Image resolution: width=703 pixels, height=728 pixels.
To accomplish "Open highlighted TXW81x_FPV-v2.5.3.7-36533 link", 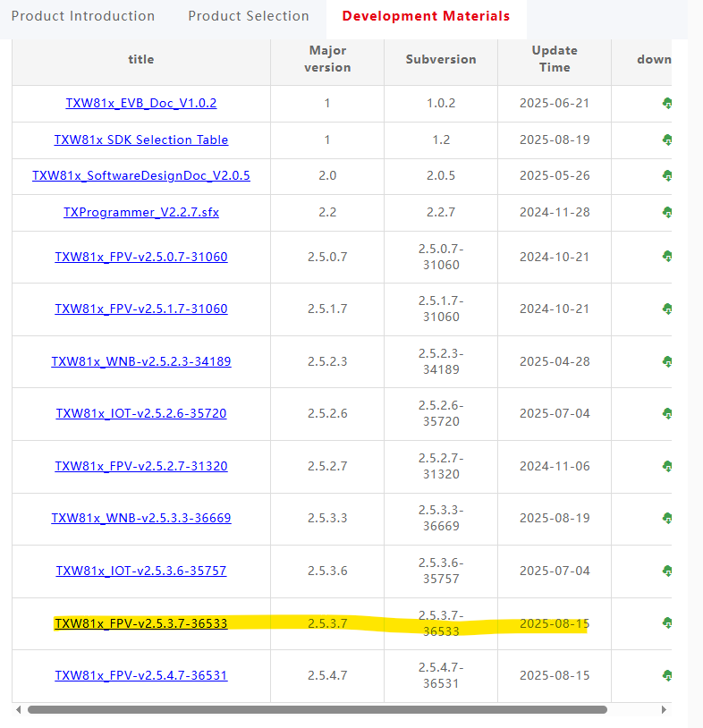I will [141, 623].
